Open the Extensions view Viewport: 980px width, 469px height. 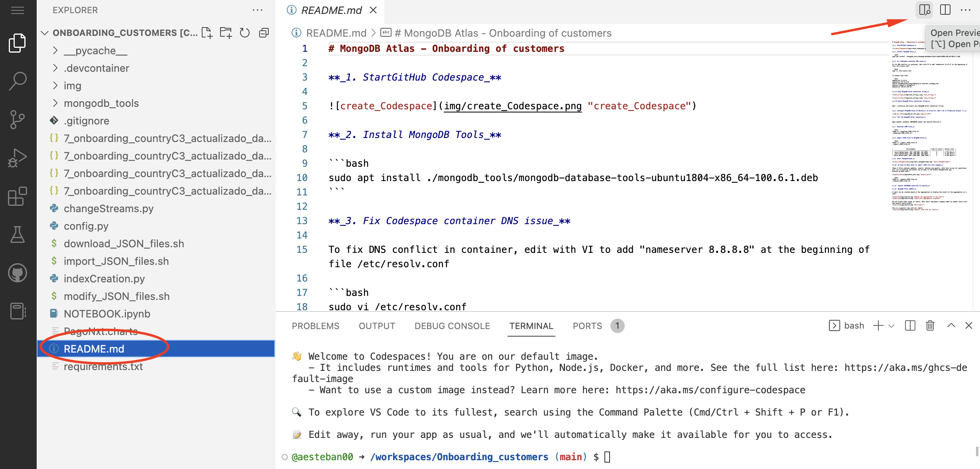pos(18,196)
